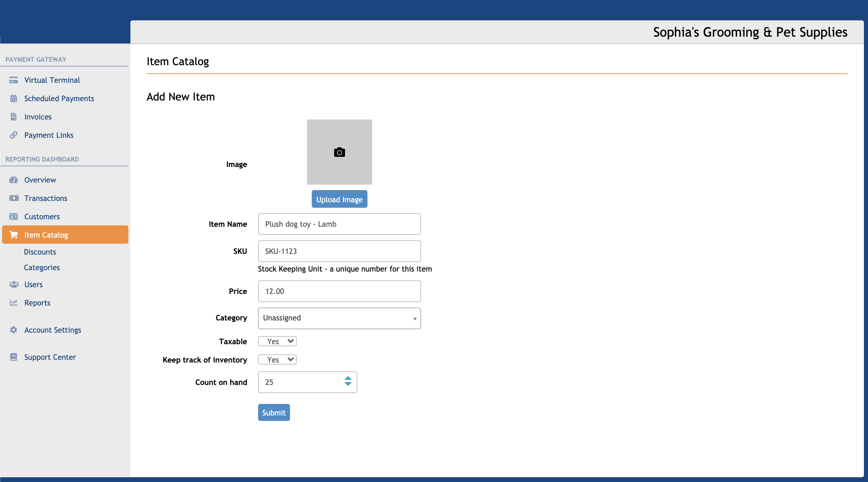This screenshot has width=868, height=482.
Task: Select the Virtual Terminal sidebar icon
Action: coord(13,80)
